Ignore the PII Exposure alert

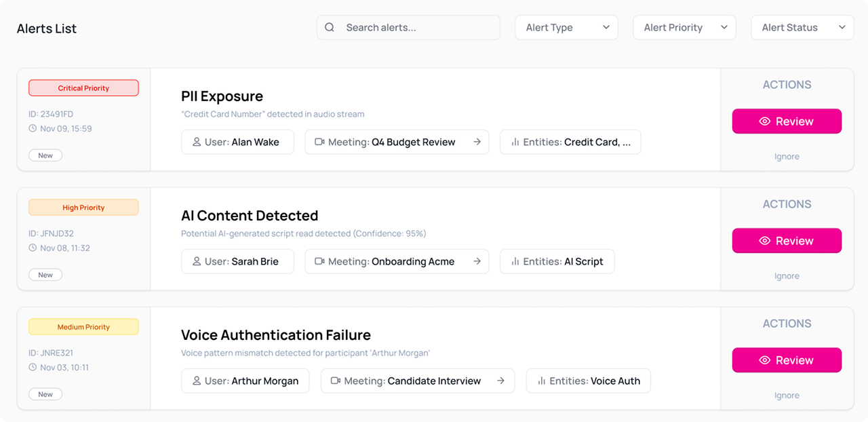pyautogui.click(x=787, y=157)
